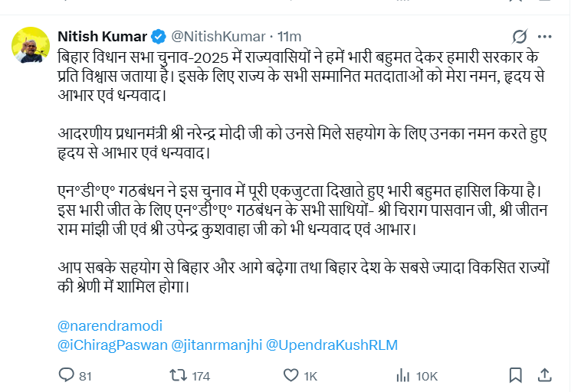
Task: Reply to the post via speech-bubble icon
Action: (67, 375)
